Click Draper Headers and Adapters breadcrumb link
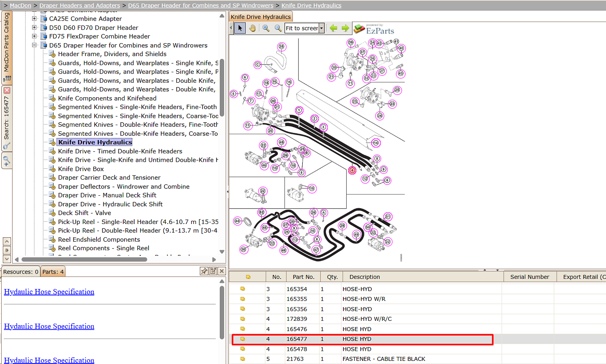606x364 pixels. (x=80, y=6)
